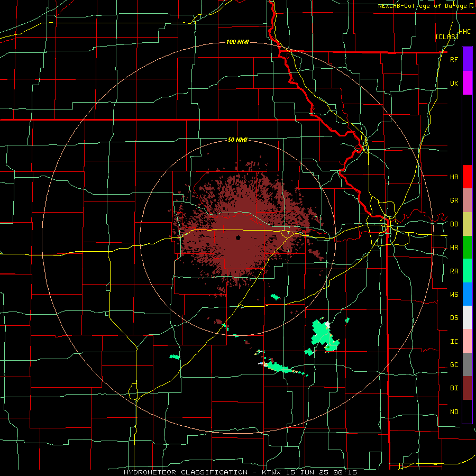Click the GC gray legend block
The height and width of the screenshot is (476, 476).
point(467,364)
